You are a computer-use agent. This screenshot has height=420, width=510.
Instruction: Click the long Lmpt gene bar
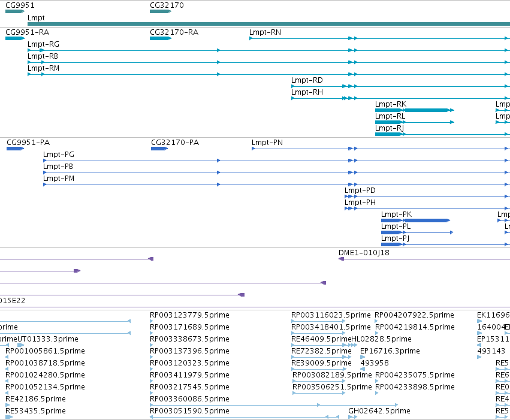pos(268,24)
